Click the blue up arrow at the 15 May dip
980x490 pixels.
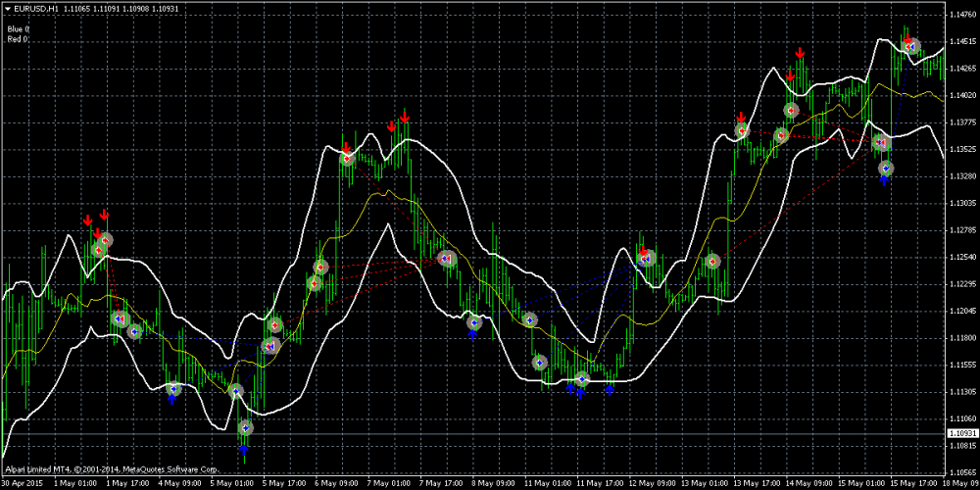click(x=884, y=180)
